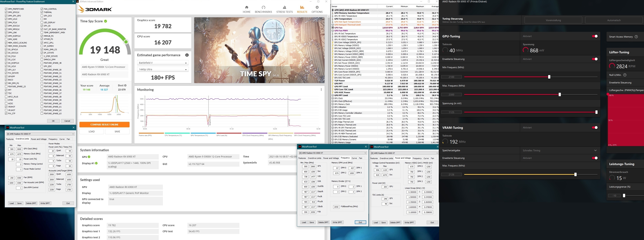
Task: Click Max. Frequenz GPU slider handle
Action: [560, 94]
